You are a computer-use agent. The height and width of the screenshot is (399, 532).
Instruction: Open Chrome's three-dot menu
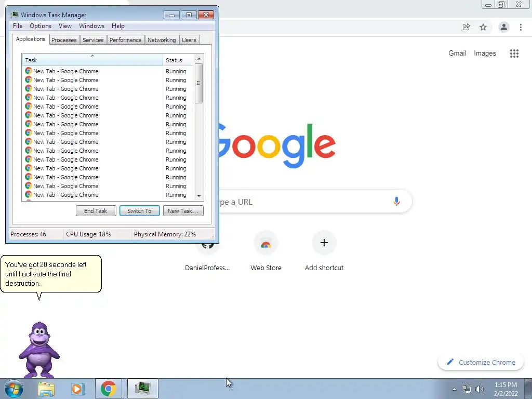point(521,27)
